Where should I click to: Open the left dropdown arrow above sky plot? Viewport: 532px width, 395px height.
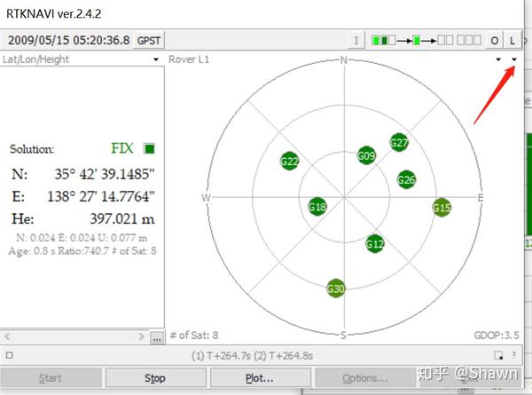(x=498, y=59)
